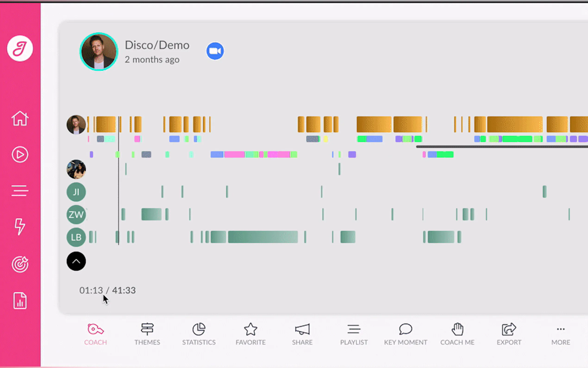
Task: Select the COACH tab
Action: tap(96, 334)
